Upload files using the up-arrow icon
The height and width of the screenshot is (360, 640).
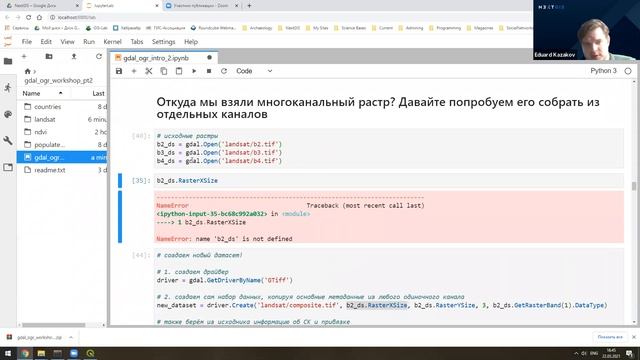point(74,56)
